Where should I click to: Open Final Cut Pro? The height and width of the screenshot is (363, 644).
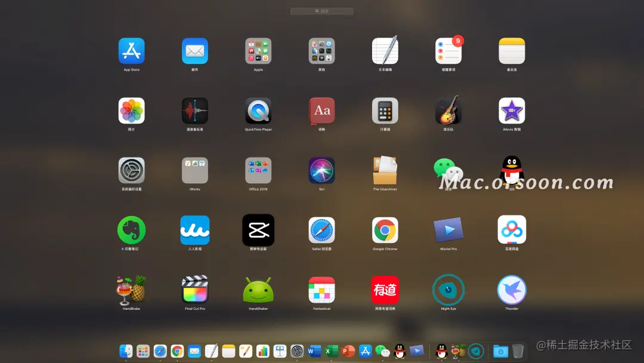[194, 290]
